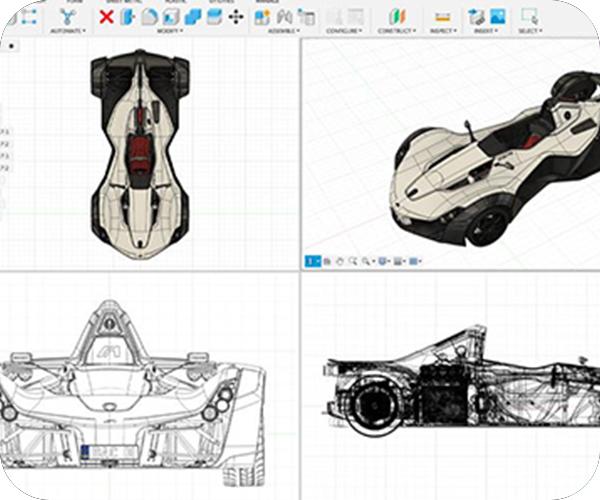This screenshot has height=500, width=600.
Task: Open the Select dropdown menu
Action: (x=529, y=31)
